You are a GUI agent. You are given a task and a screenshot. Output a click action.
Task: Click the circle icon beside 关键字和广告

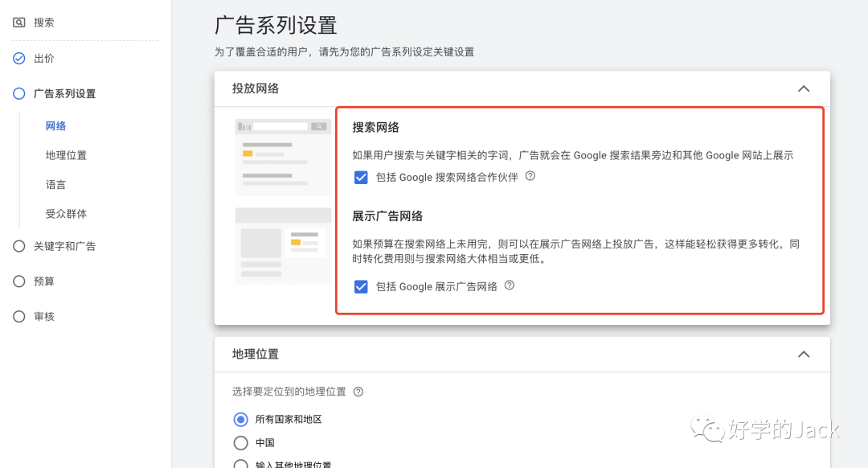(18, 246)
